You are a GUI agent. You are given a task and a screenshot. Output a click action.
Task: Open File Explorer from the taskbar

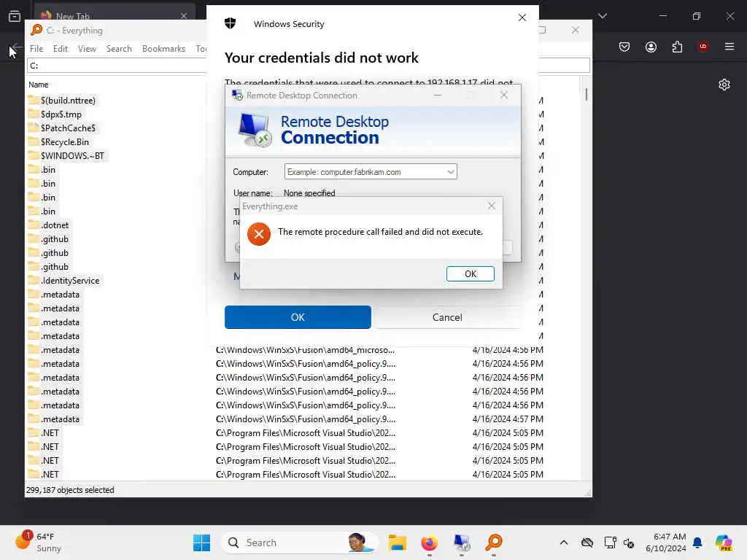[397, 542]
